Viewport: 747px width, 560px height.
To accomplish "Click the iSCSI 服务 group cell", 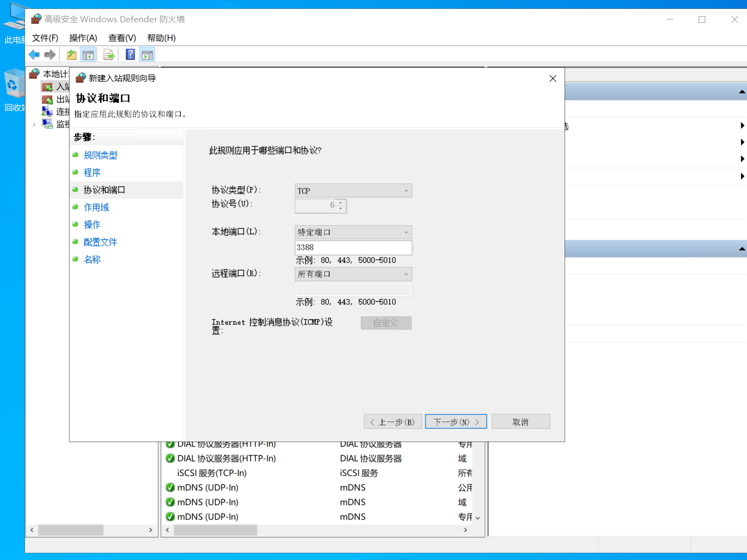I will pos(359,473).
